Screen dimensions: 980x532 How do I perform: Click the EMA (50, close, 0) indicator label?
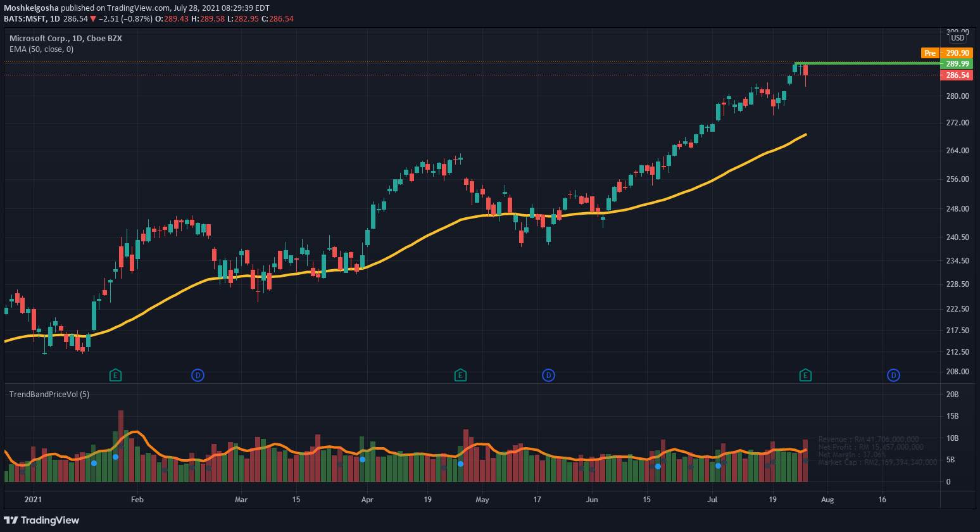(x=41, y=49)
